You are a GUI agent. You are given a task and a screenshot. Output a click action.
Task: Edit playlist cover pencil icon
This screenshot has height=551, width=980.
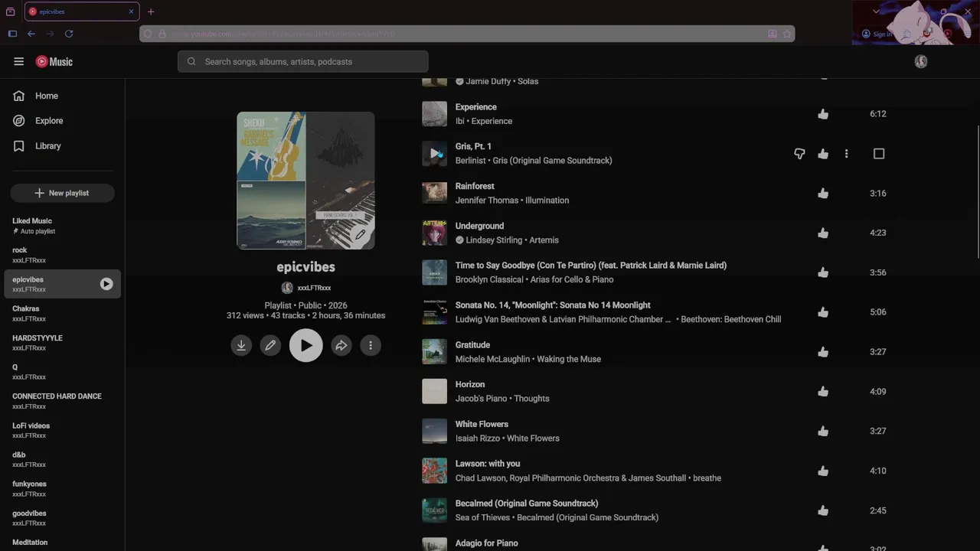point(360,235)
